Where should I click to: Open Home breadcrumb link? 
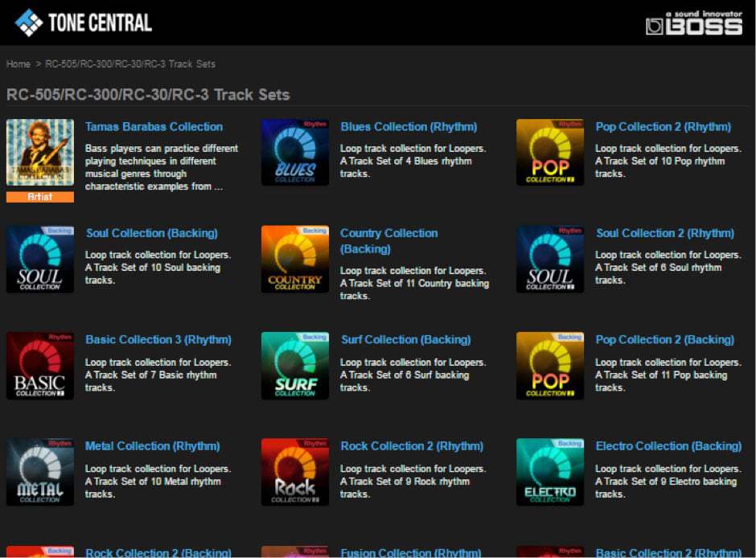(x=18, y=64)
